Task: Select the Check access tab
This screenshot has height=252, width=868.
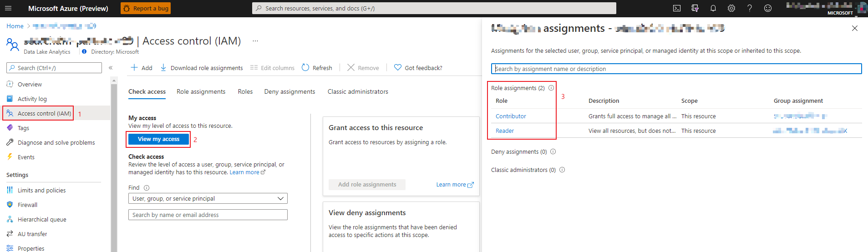Action: click(147, 91)
